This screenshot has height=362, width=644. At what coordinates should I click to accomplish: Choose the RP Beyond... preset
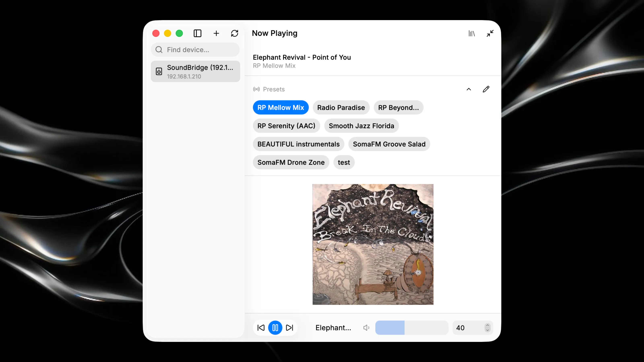click(398, 107)
